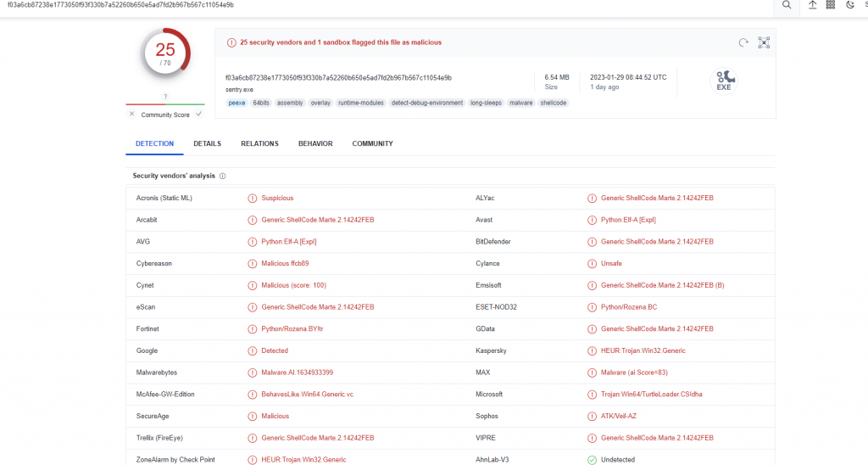Click BehavesLike.Win64.Generic.vc detection

click(x=307, y=395)
